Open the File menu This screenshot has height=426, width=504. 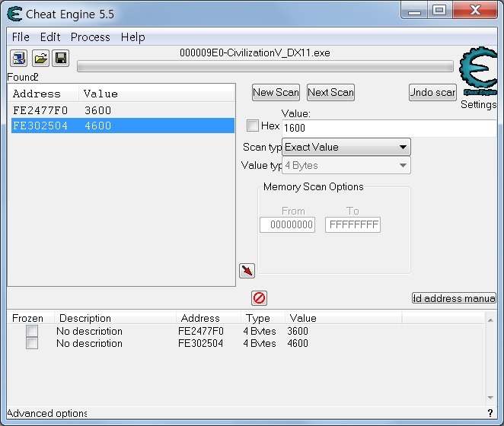(21, 37)
